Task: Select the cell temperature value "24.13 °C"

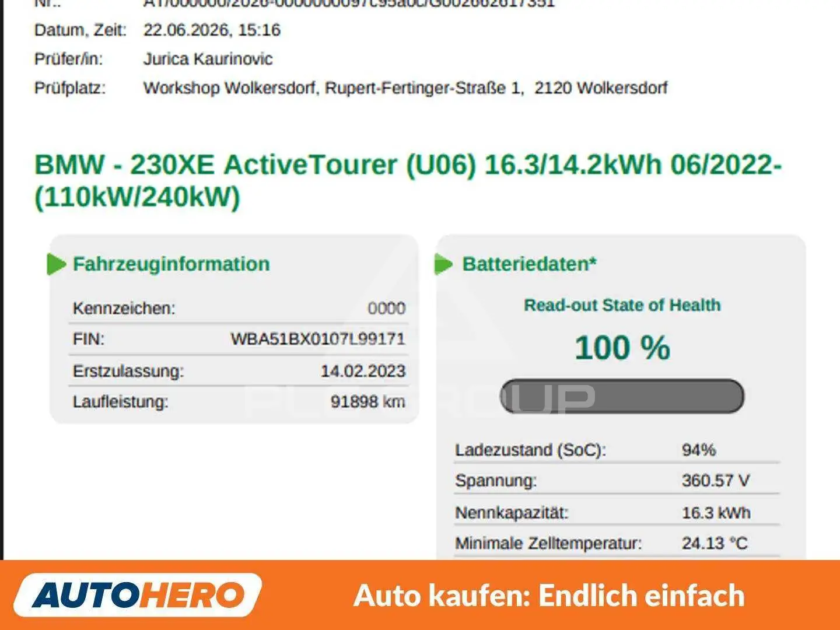Action: pos(714,543)
